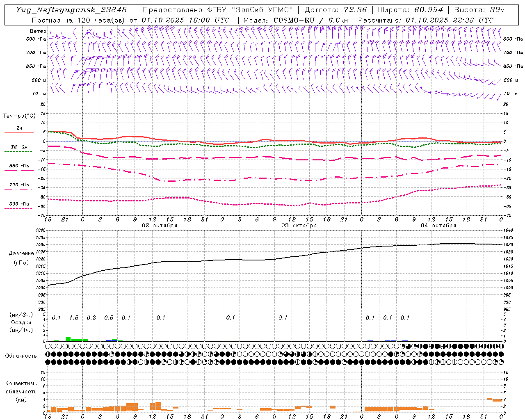Viewport: 525px width, 420px height.
Task: Click the 02 октября date label under temperature chart
Action: [160, 225]
